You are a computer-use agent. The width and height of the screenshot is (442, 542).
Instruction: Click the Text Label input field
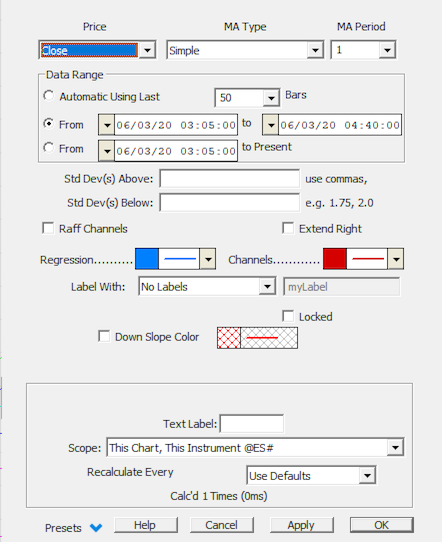(x=252, y=424)
